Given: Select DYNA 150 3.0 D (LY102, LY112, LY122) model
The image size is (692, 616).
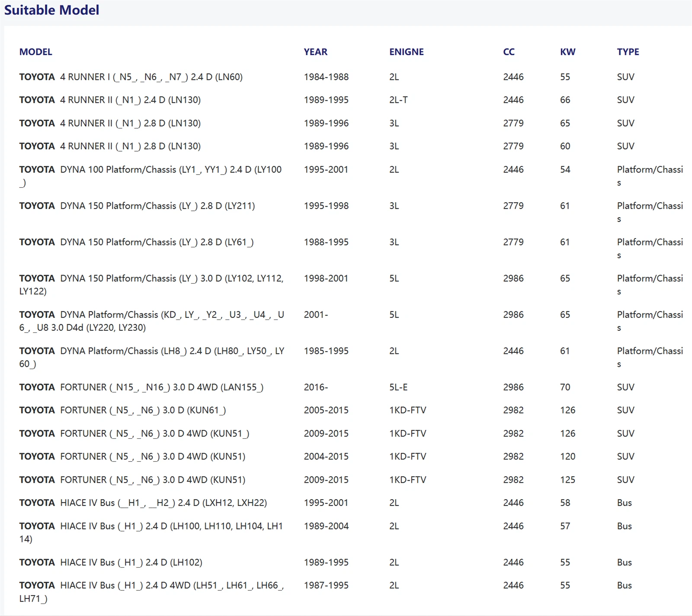Looking at the screenshot, I should point(151,285).
